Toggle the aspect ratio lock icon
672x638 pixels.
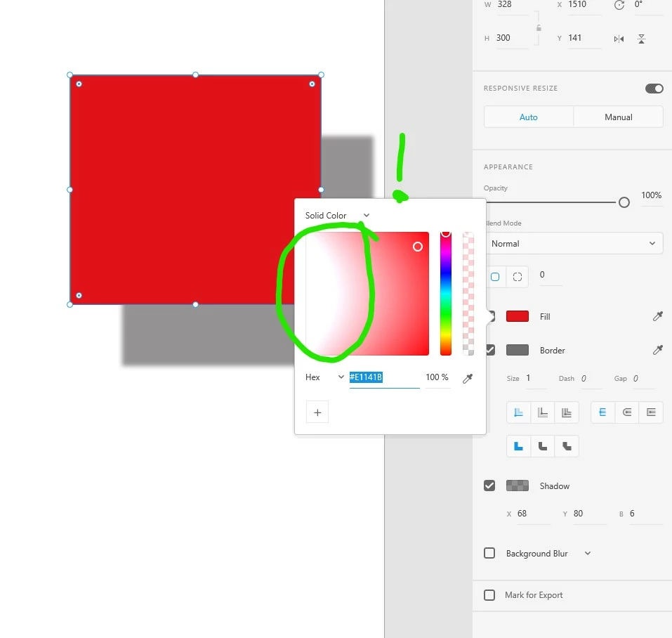click(x=539, y=28)
